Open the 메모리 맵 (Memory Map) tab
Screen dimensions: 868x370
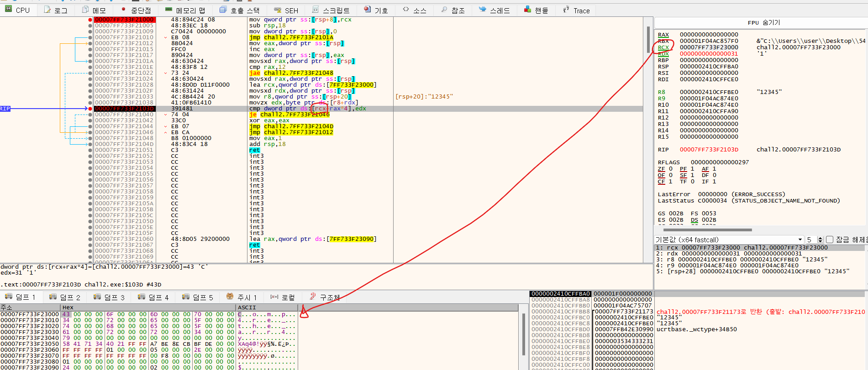[185, 10]
